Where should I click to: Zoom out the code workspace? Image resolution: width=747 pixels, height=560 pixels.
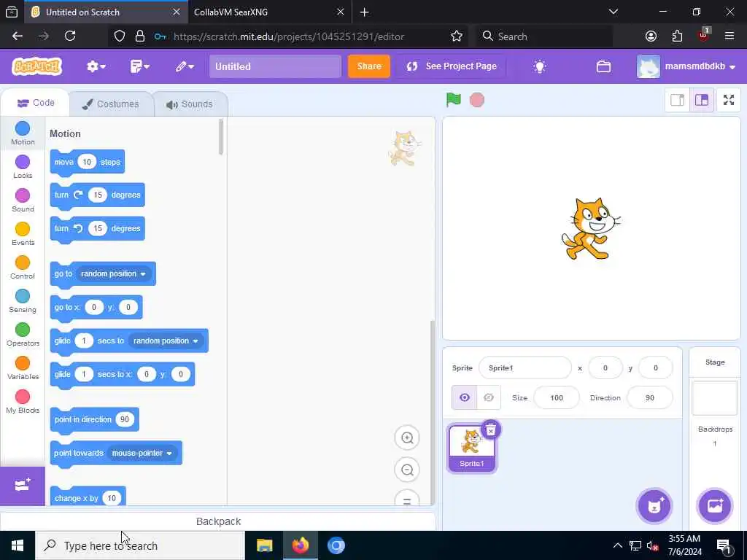[407, 470]
